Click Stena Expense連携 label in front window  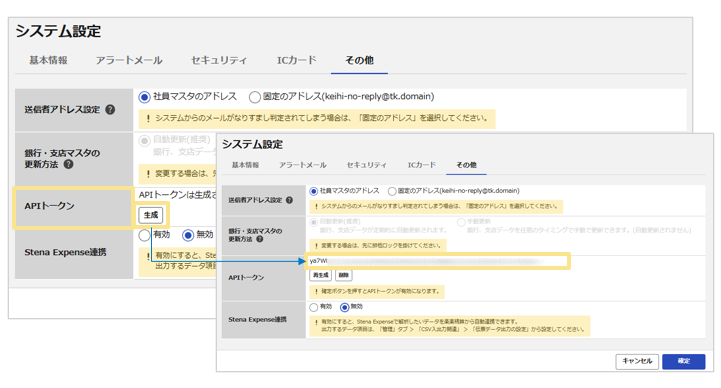click(258, 320)
